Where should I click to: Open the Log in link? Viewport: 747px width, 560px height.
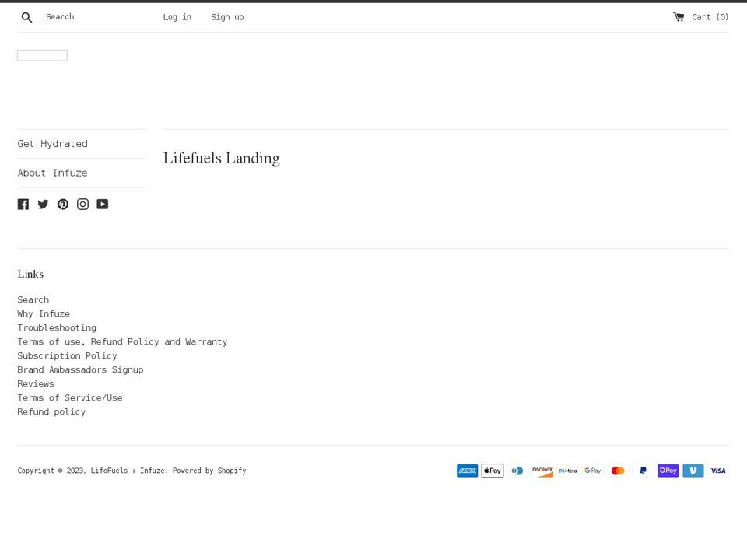177,17
